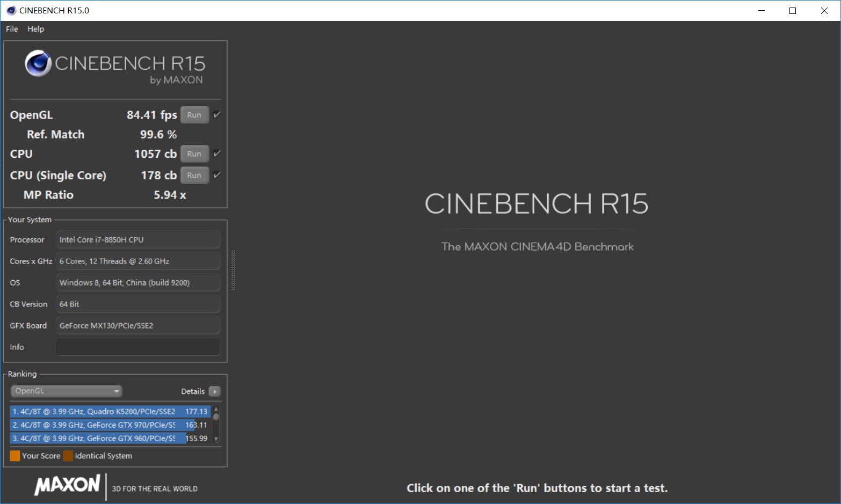Click the orange Your Score color swatch
The height and width of the screenshot is (504, 841).
coord(15,456)
